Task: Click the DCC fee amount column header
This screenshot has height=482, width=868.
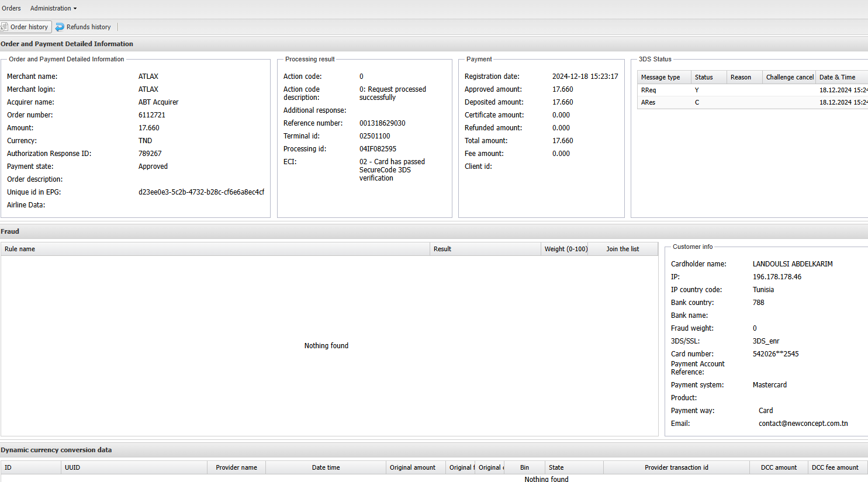Action: (835, 467)
